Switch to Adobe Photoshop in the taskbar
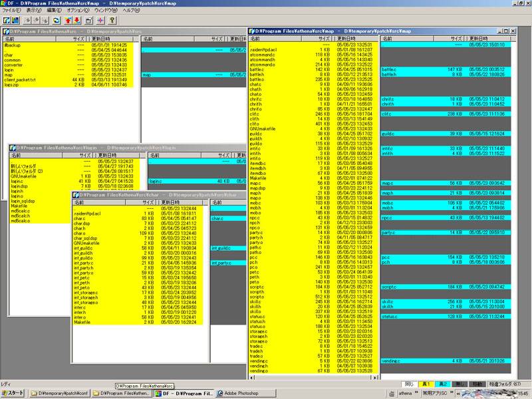This screenshot has height=399, width=532. click(x=245, y=393)
